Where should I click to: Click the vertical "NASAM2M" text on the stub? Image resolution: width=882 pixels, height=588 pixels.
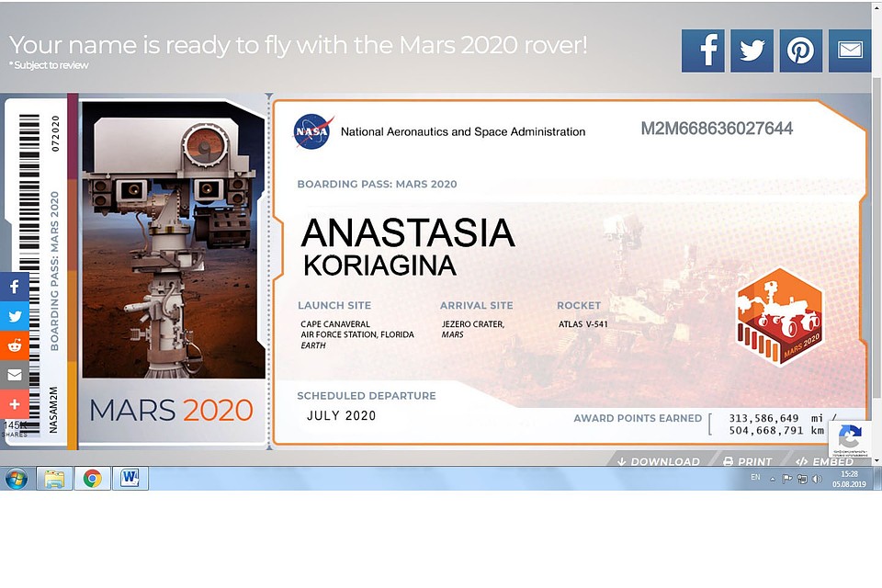53,410
